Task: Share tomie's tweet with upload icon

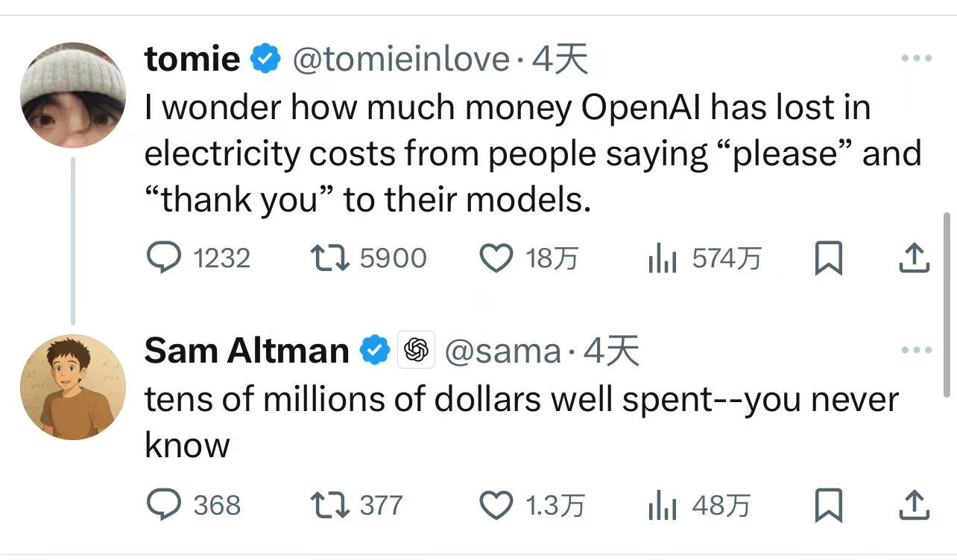Action: (x=914, y=258)
